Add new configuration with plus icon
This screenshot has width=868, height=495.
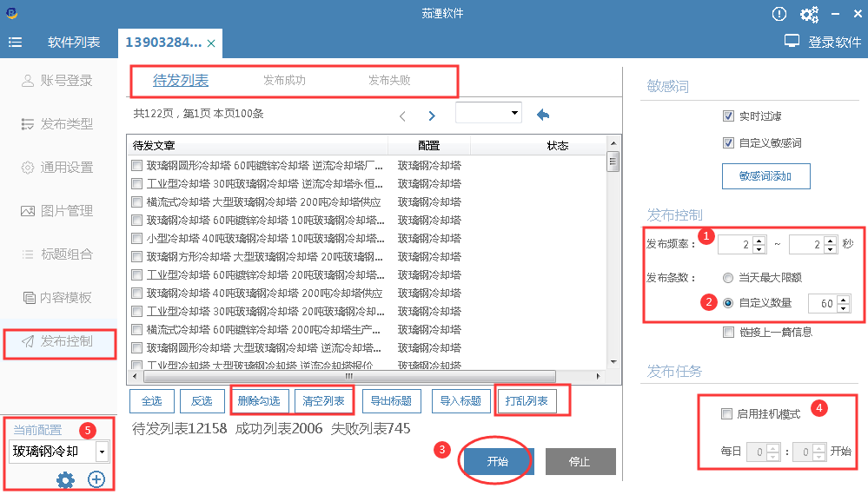tap(96, 479)
